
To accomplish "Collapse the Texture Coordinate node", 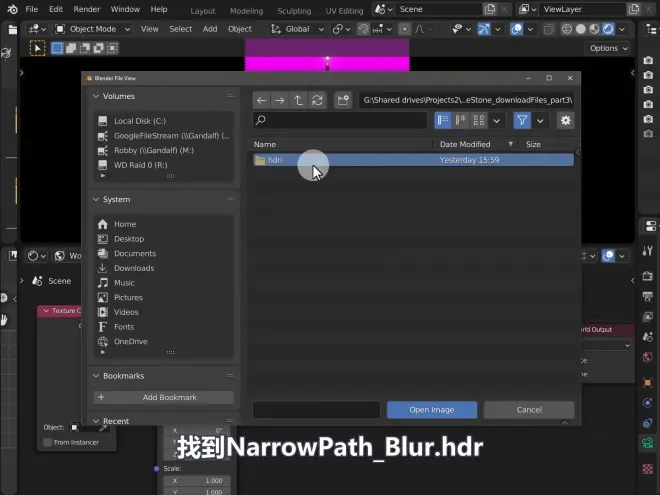I will (x=46, y=311).
